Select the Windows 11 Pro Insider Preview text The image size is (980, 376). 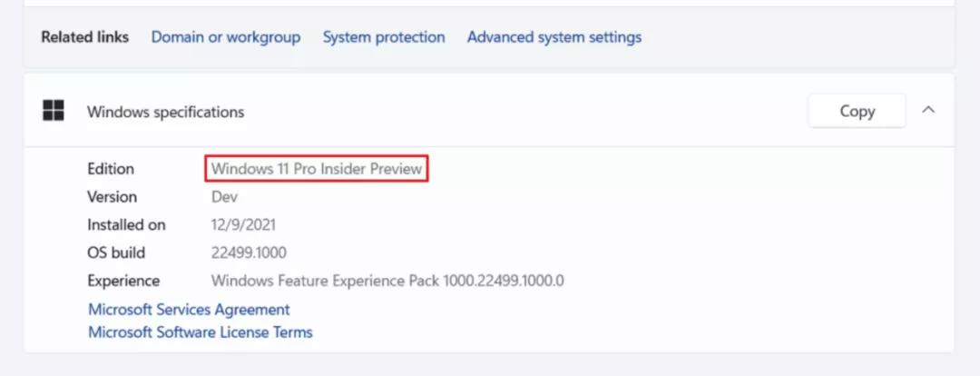point(316,169)
